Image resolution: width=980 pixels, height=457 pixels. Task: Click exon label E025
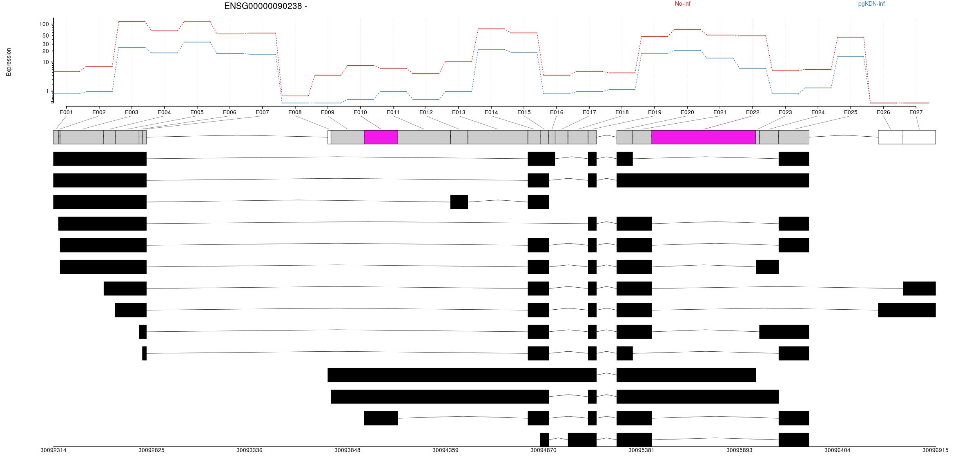tap(851, 112)
